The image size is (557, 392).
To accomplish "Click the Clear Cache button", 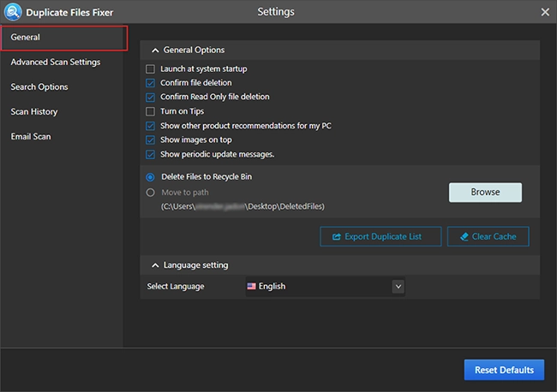I will pyautogui.click(x=488, y=236).
